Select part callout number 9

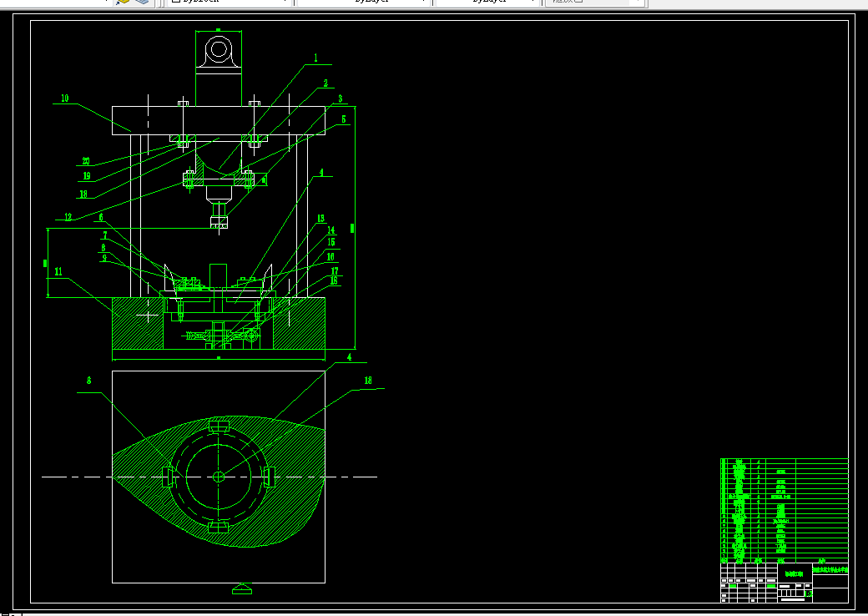point(104,258)
